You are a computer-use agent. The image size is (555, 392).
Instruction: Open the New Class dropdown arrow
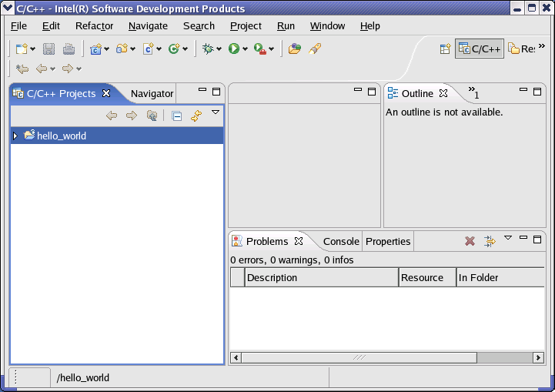(185, 49)
